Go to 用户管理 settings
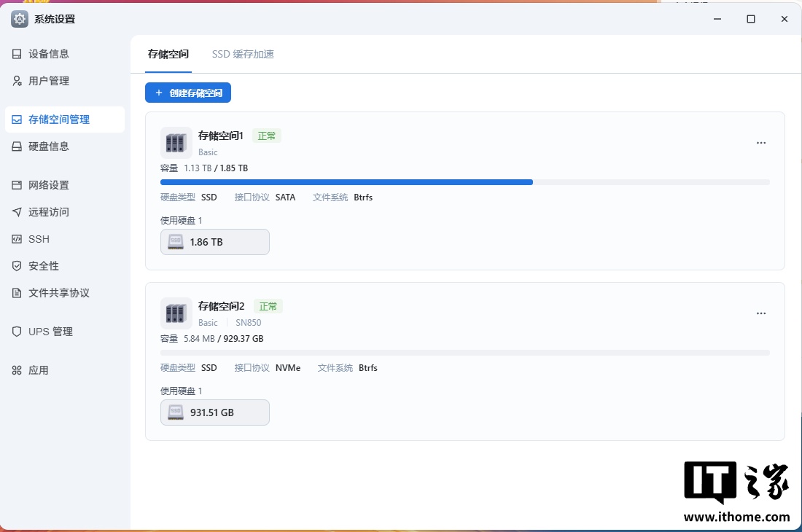The image size is (802, 532). [x=49, y=81]
